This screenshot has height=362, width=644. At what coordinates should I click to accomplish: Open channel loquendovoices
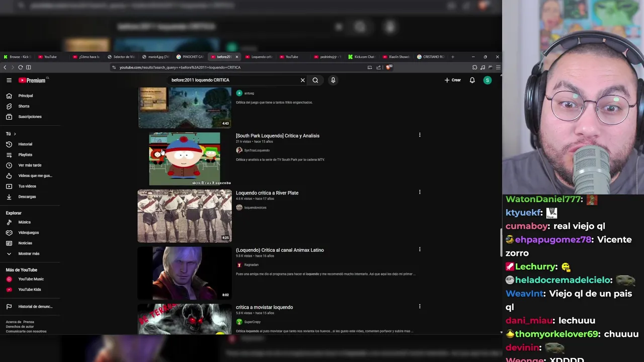point(256,208)
